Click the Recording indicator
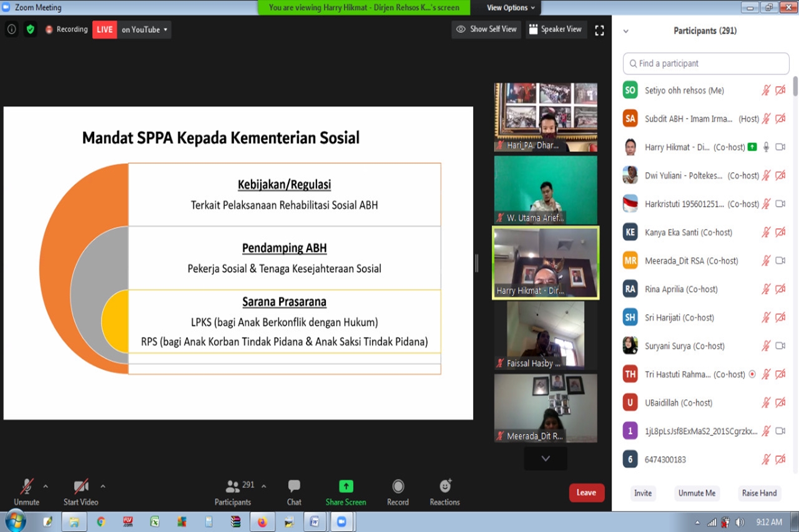Image resolution: width=799 pixels, height=532 pixels. click(66, 29)
